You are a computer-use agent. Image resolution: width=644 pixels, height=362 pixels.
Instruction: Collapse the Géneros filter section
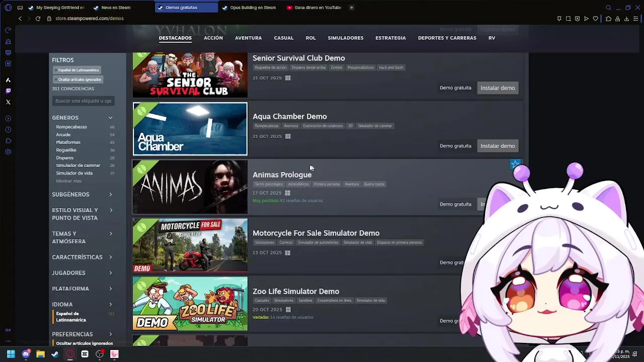coord(83,118)
